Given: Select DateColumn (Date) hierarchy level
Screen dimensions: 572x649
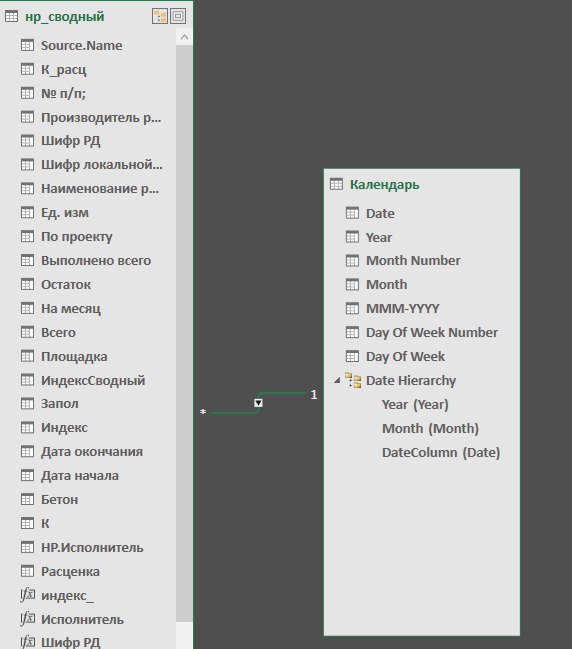Looking at the screenshot, I should [441, 452].
